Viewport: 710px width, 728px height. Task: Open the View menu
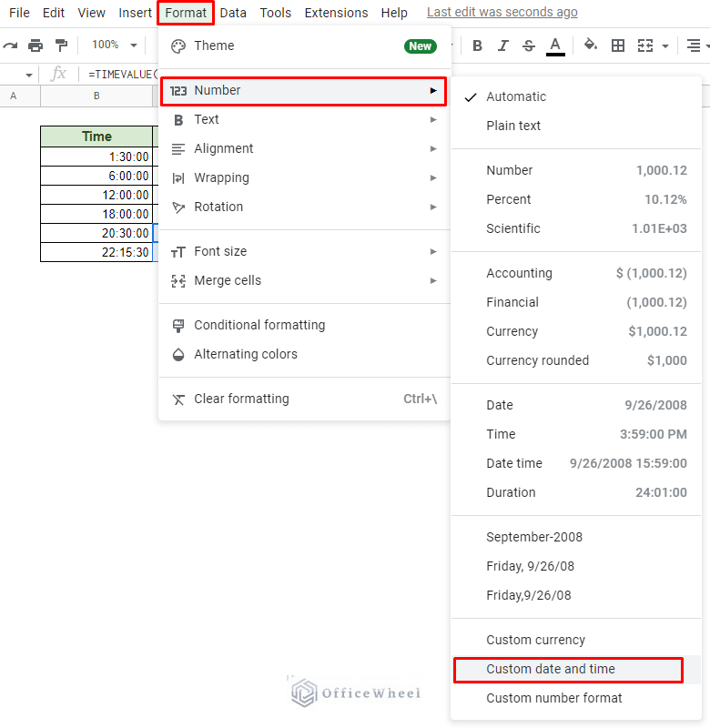91,13
